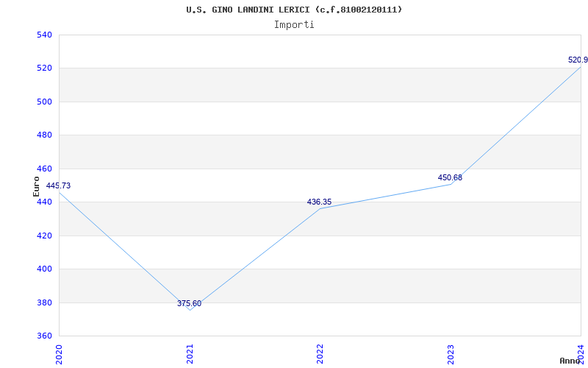Click the 2020 x-axis label
Screen dimensions: 588x368
[x=59, y=353]
